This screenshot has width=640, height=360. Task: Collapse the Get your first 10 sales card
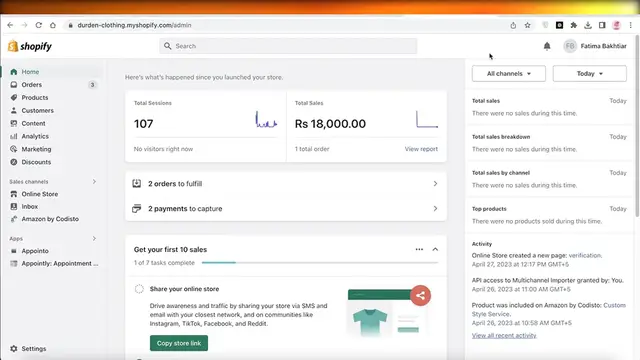(435, 249)
